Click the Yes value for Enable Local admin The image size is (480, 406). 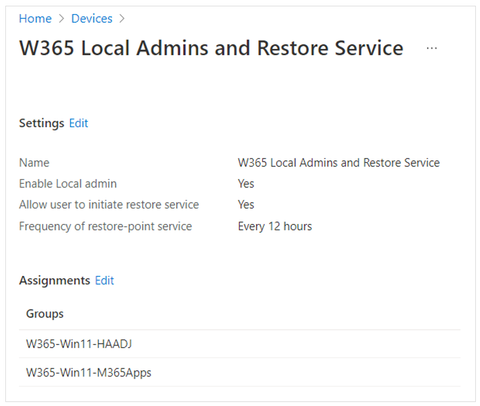pos(246,184)
